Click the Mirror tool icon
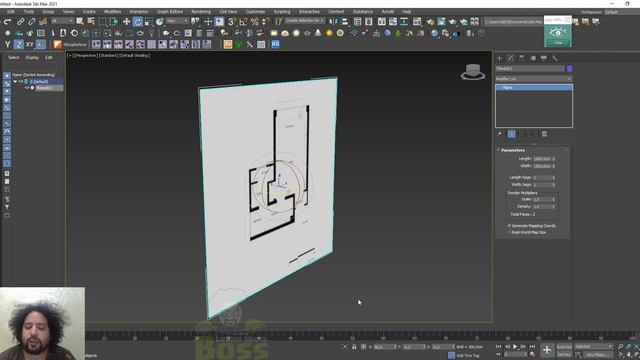Screen dimensions: 640x360 333,22
